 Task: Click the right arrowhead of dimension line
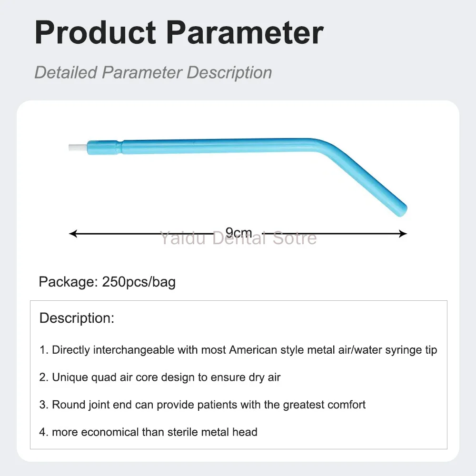[403, 233]
